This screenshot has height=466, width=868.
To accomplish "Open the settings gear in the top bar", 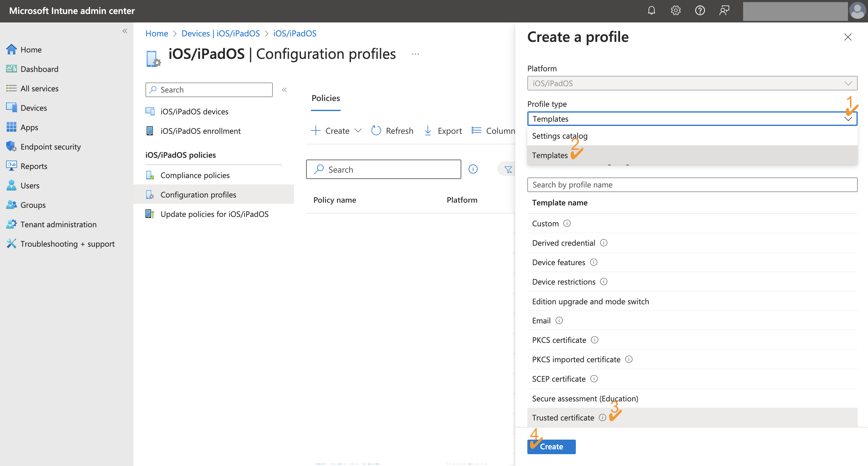I will [x=676, y=10].
